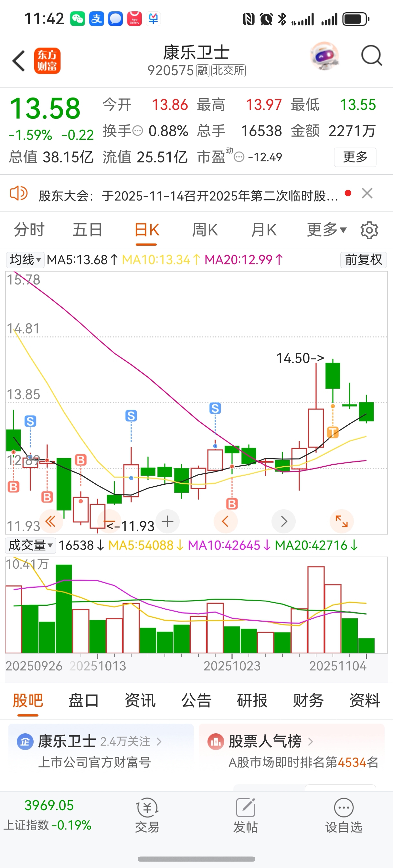Open App Gallery notification in status bar
This screenshot has width=393, height=868.
(134, 19)
